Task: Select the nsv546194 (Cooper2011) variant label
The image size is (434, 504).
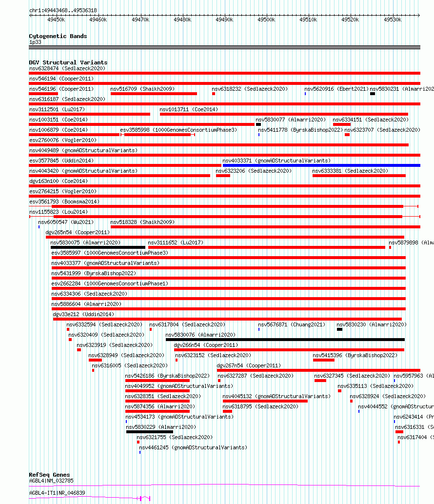Action: pos(61,79)
